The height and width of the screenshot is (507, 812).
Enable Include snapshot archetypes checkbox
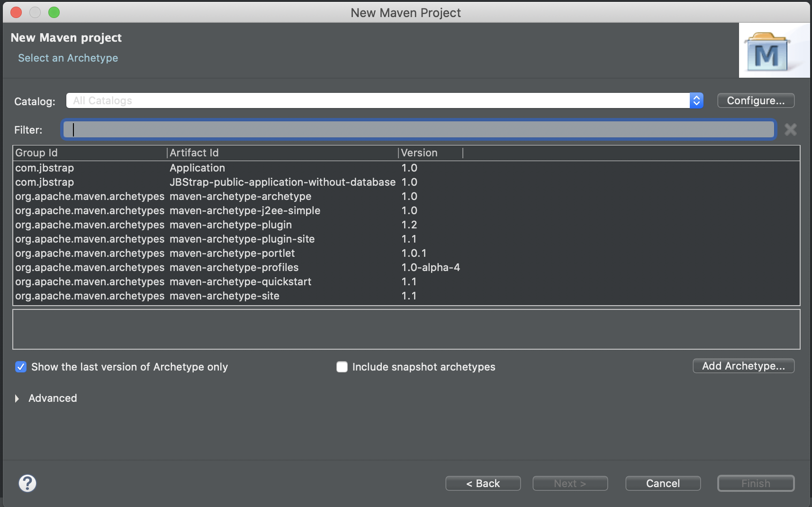[x=342, y=367]
